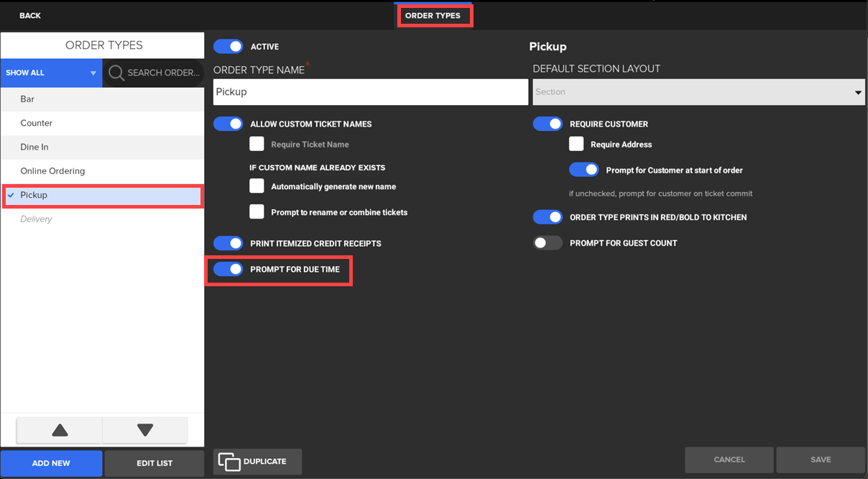Toggle the Active switch off

tap(228, 47)
